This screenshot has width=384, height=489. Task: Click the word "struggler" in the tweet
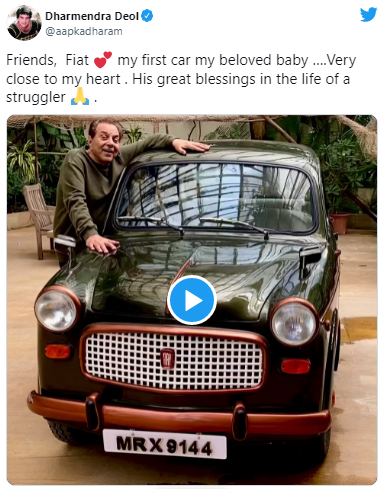[36, 97]
